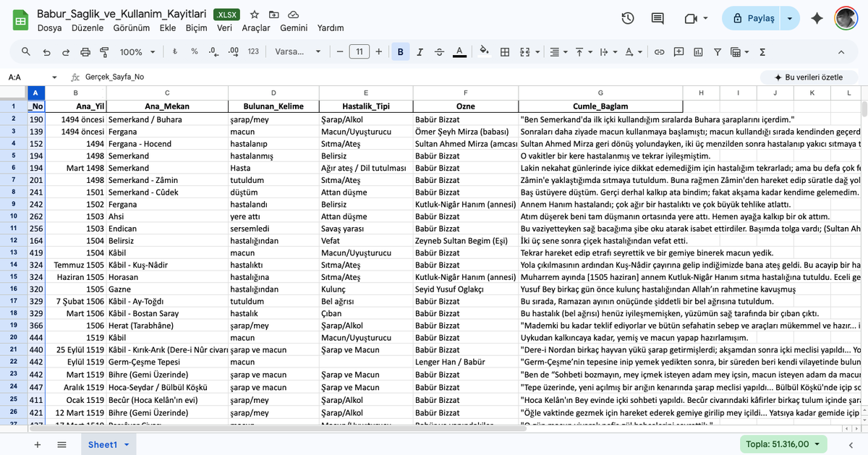Open horizontal align dropdown
The height and width of the screenshot is (455, 868).
click(559, 52)
